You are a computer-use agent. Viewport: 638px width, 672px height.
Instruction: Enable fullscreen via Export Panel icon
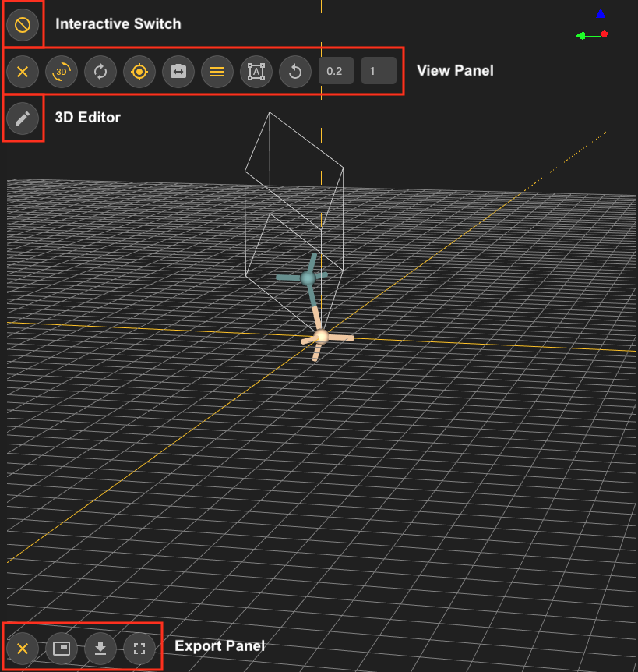tap(139, 649)
